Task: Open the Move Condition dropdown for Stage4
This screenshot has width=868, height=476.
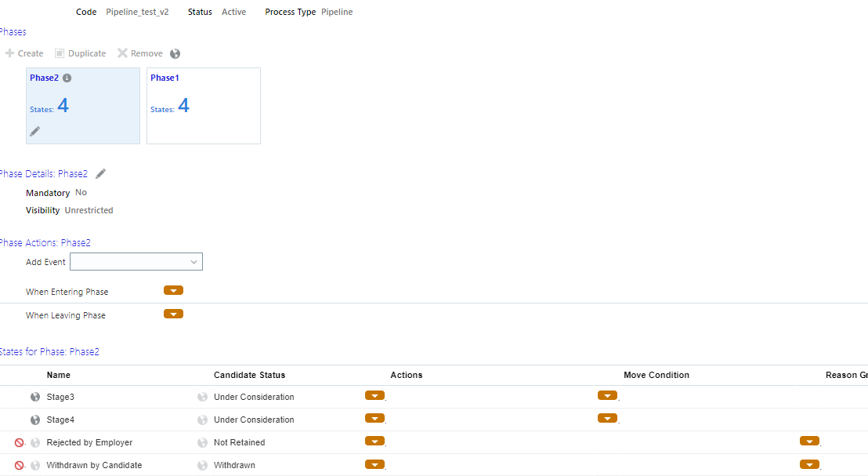Action: pos(607,419)
